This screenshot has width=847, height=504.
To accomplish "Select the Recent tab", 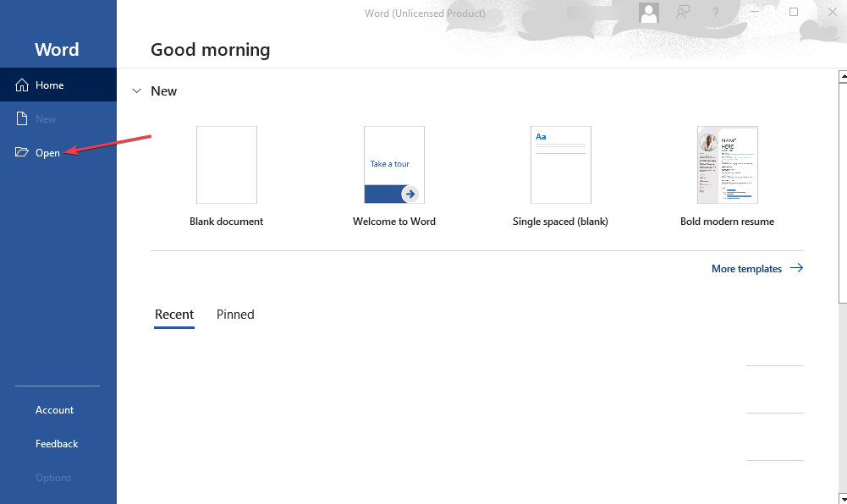I will point(174,315).
